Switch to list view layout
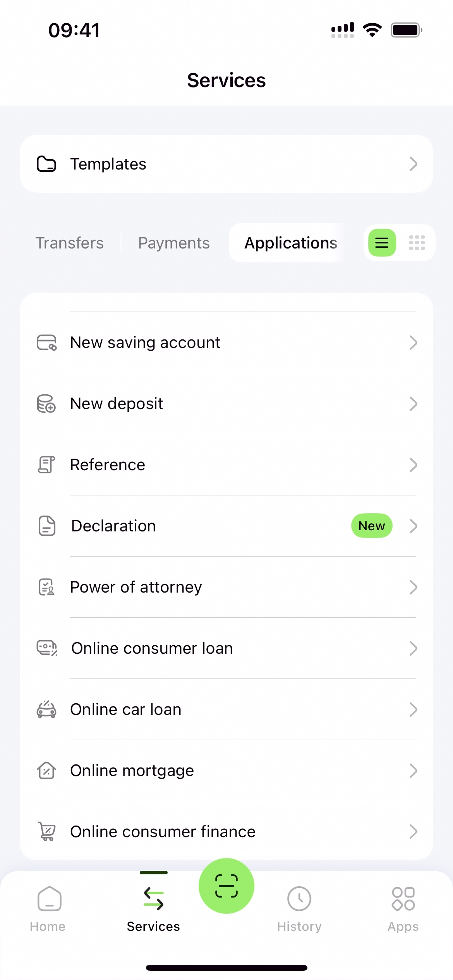This screenshot has height=980, width=453. point(382,243)
